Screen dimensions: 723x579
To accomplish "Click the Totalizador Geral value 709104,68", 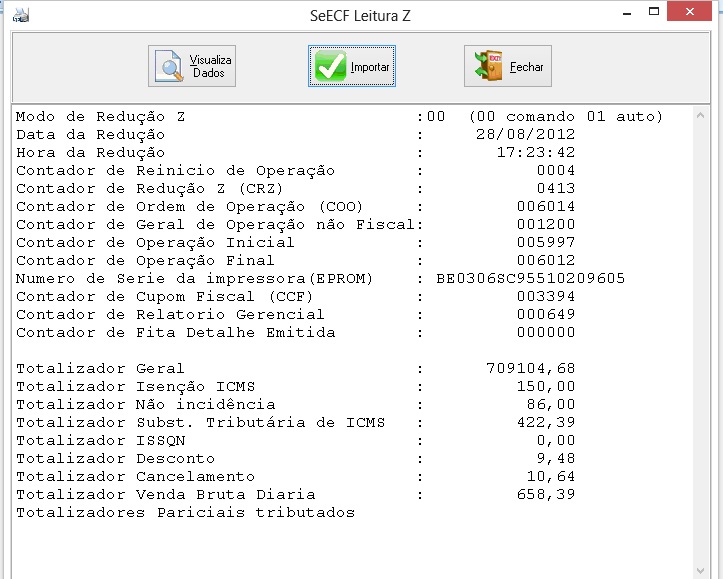I will point(530,369).
